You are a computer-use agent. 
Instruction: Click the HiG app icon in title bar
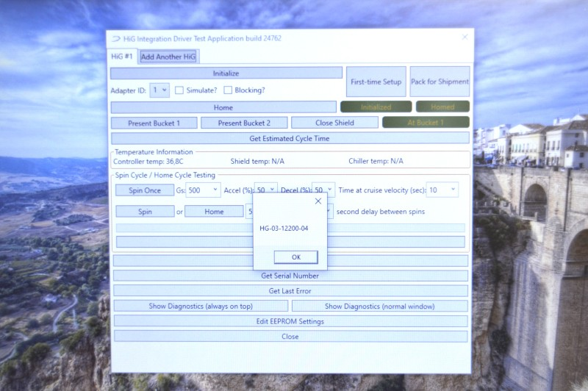point(115,38)
